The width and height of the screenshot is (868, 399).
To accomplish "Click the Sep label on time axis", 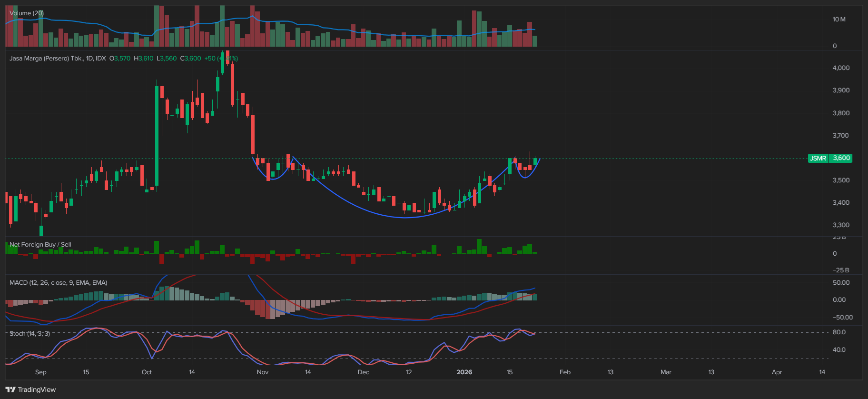I will [x=41, y=372].
